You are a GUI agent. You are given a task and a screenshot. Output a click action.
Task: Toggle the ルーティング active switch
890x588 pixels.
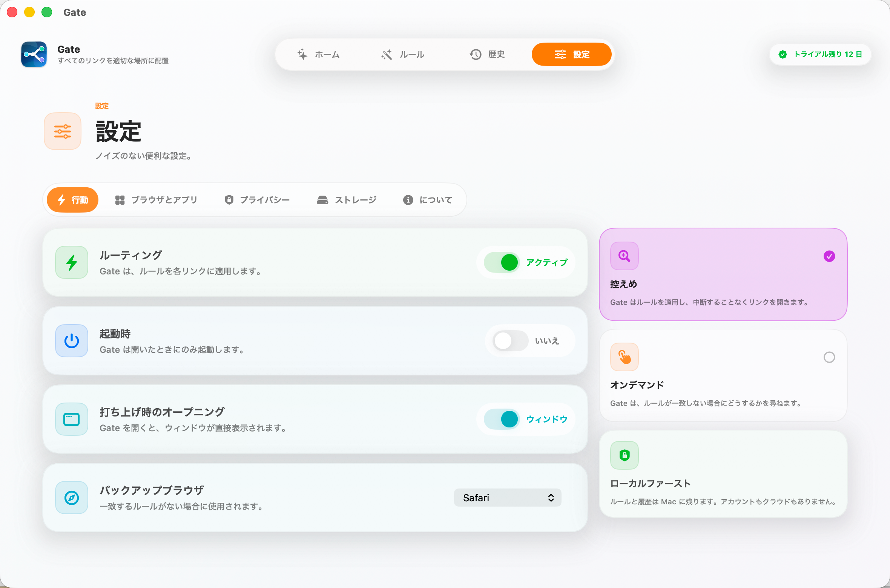502,262
